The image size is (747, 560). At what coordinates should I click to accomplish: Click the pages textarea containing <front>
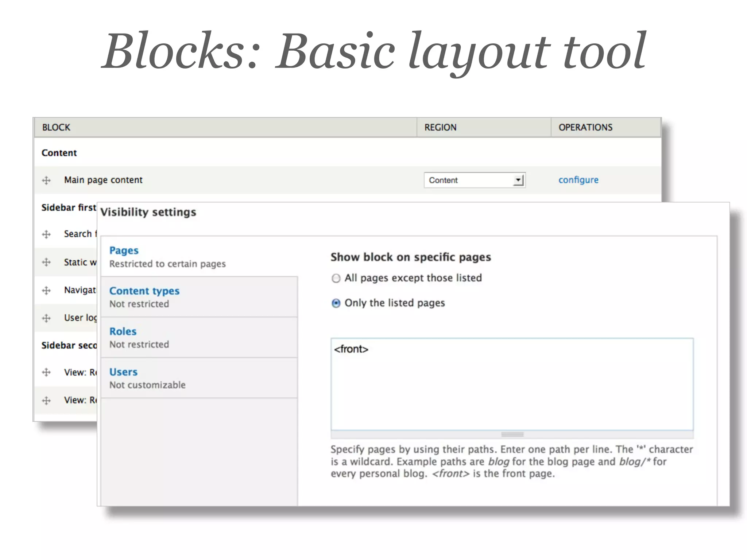pos(512,384)
